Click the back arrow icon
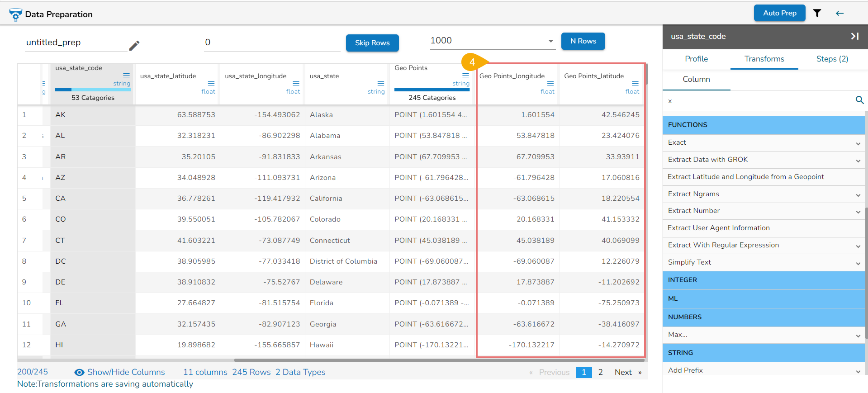 pyautogui.click(x=840, y=13)
